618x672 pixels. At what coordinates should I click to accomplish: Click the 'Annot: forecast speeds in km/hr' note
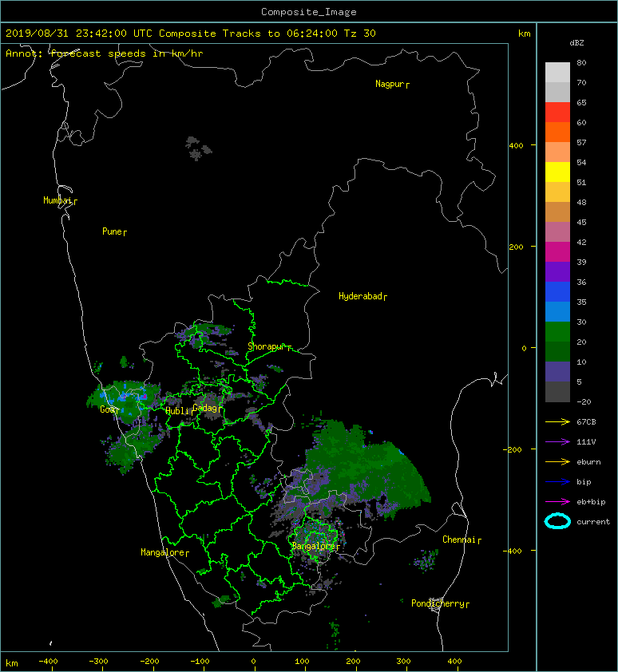(105, 53)
